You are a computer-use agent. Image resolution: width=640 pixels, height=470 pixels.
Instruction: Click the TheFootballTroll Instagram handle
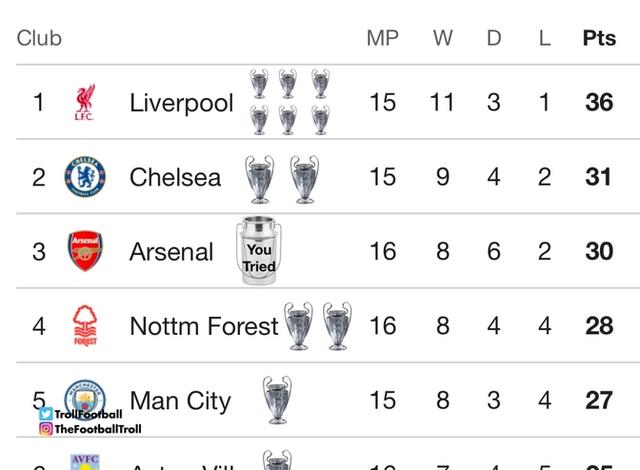[x=98, y=429]
